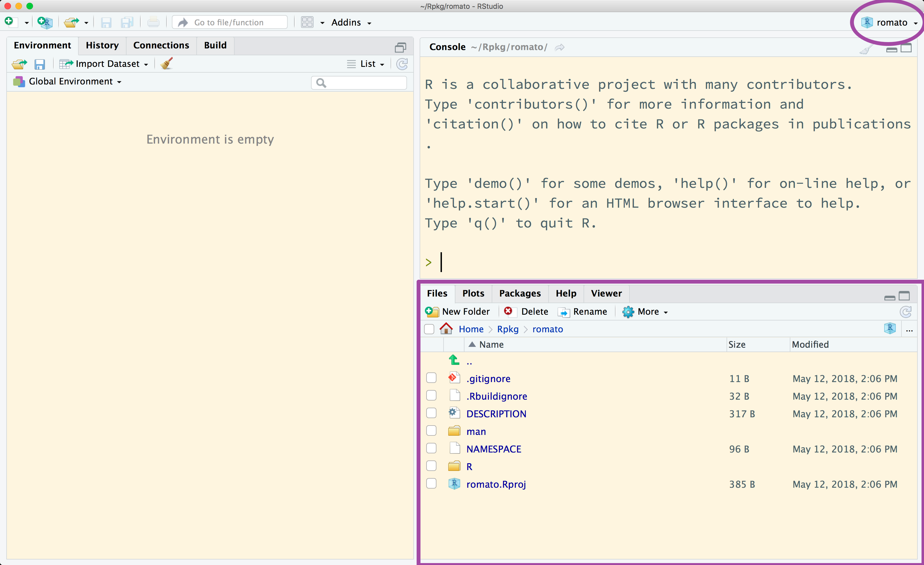The image size is (924, 565).
Task: Check the romato.Rproj file checkbox
Action: pyautogui.click(x=431, y=484)
